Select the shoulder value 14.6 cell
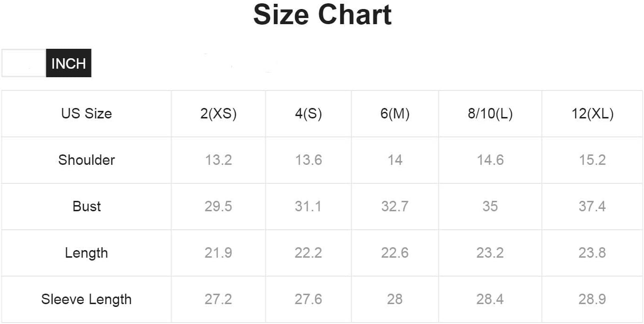Viewport: 644px width, 324px height. [x=490, y=160]
